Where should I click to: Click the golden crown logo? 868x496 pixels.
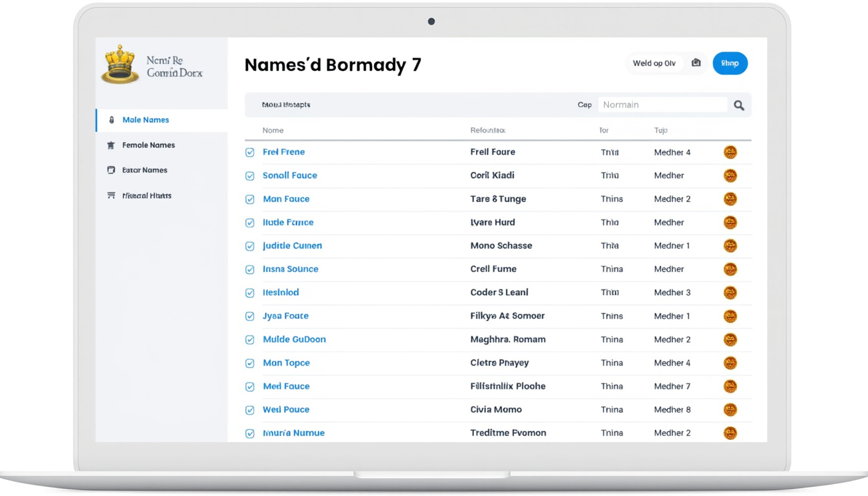coord(120,65)
